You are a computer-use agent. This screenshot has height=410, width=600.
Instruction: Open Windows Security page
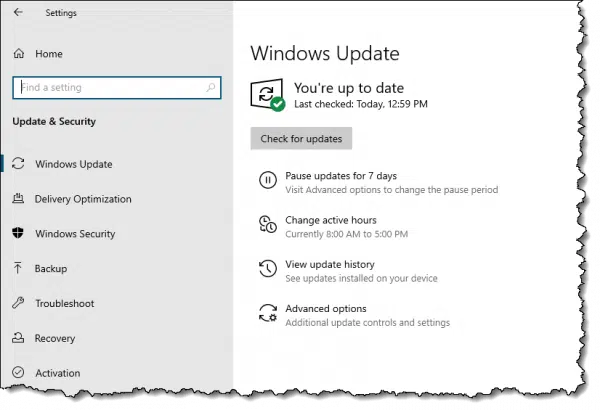[x=75, y=234]
